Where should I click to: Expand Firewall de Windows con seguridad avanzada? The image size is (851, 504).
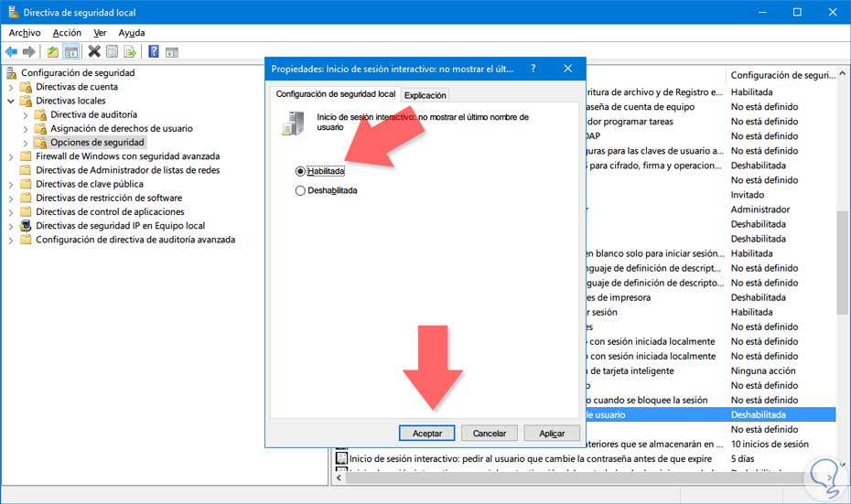(x=11, y=156)
